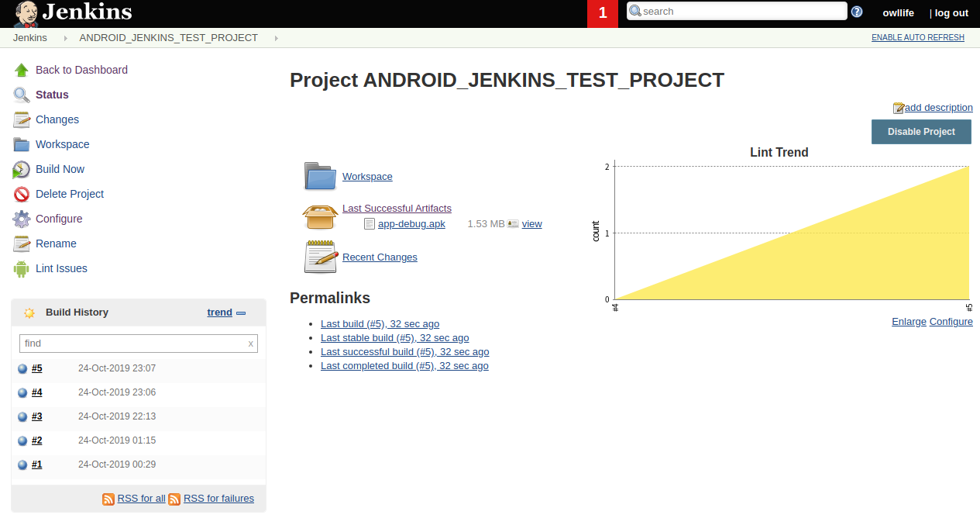
Task: Click the Build History sun weather icon
Action: [x=29, y=313]
